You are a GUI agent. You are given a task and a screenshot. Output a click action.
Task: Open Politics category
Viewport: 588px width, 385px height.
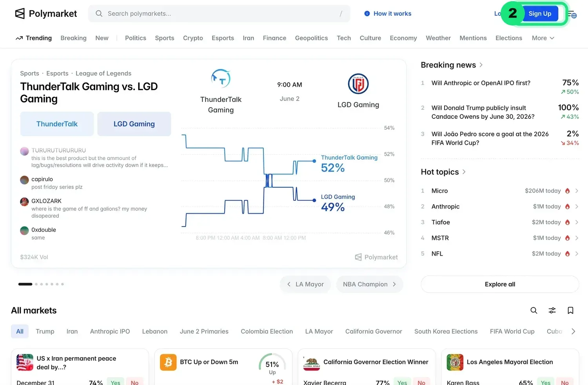[x=136, y=38]
